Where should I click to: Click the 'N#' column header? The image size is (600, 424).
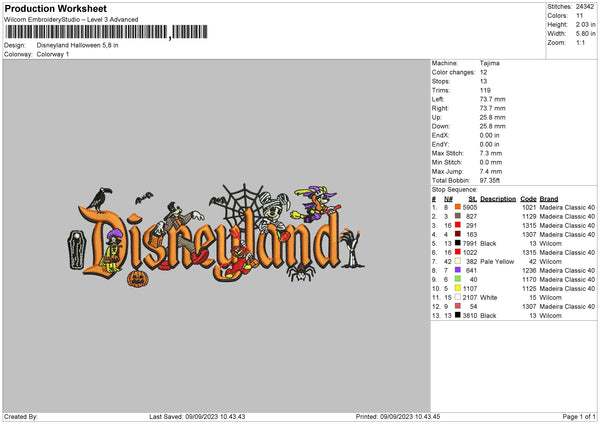tap(448, 199)
